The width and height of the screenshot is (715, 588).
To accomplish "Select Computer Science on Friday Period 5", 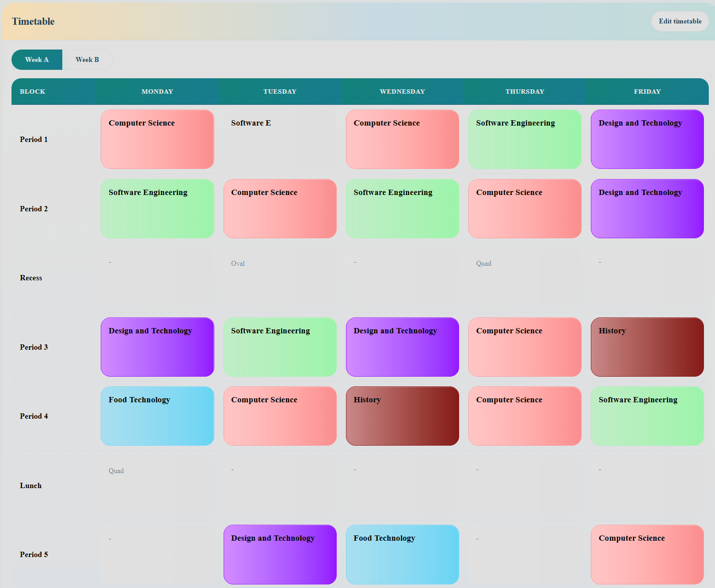I will (x=647, y=554).
